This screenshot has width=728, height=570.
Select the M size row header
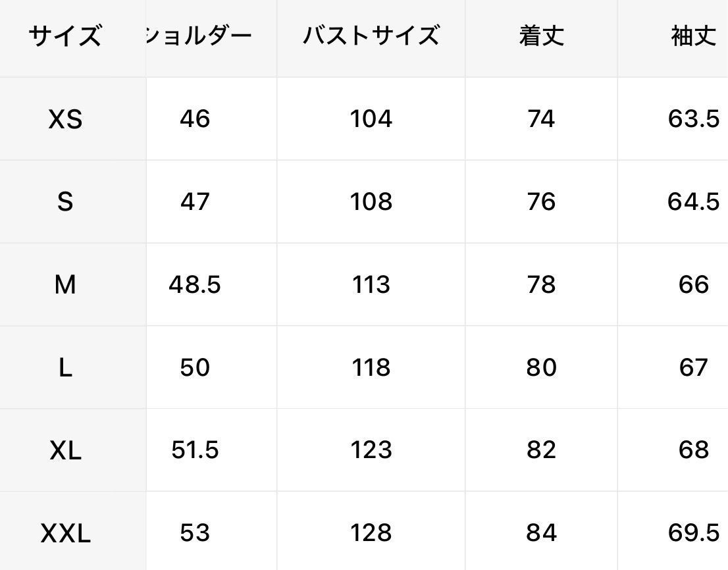pos(65,284)
